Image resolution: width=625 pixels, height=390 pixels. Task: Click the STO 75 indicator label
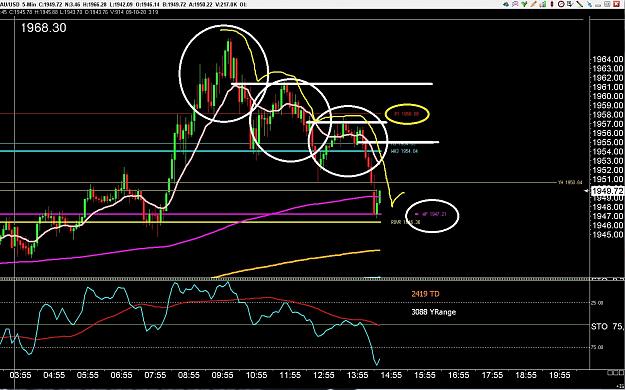point(608,327)
